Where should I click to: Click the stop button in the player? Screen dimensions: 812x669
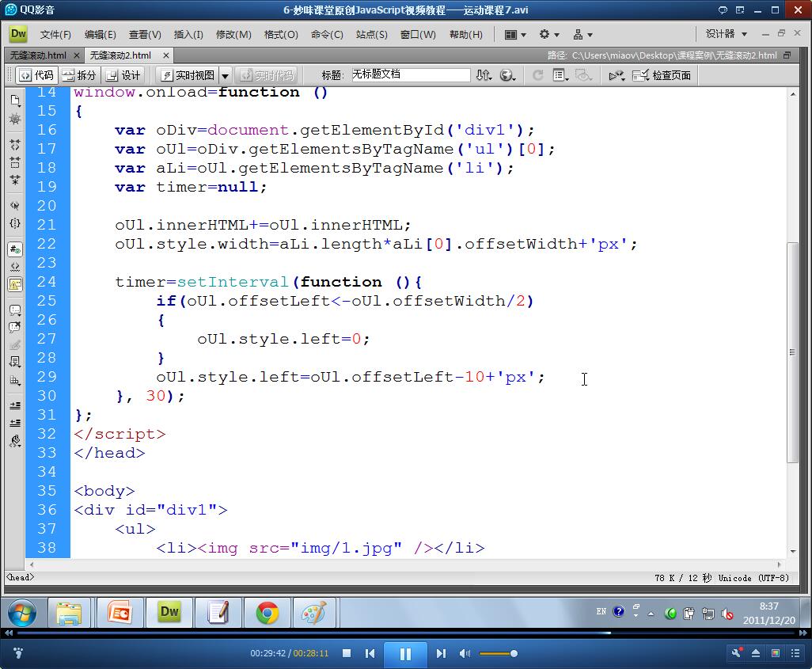pyautogui.click(x=347, y=653)
